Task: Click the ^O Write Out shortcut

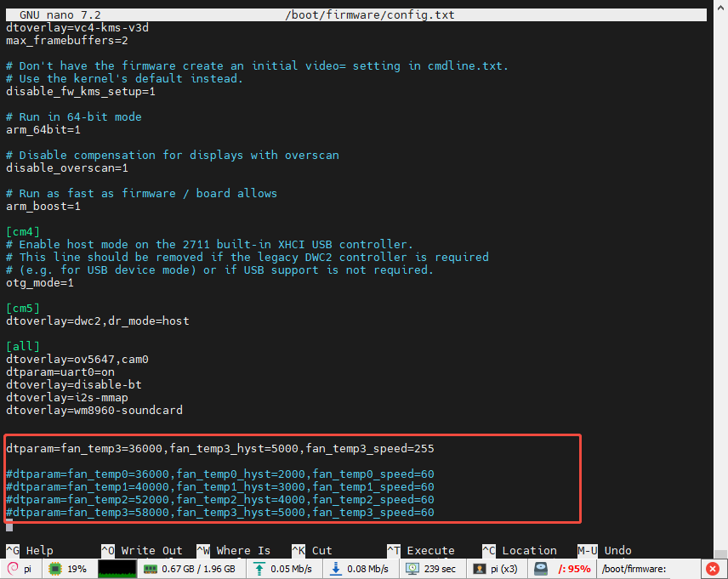Action: click(141, 551)
